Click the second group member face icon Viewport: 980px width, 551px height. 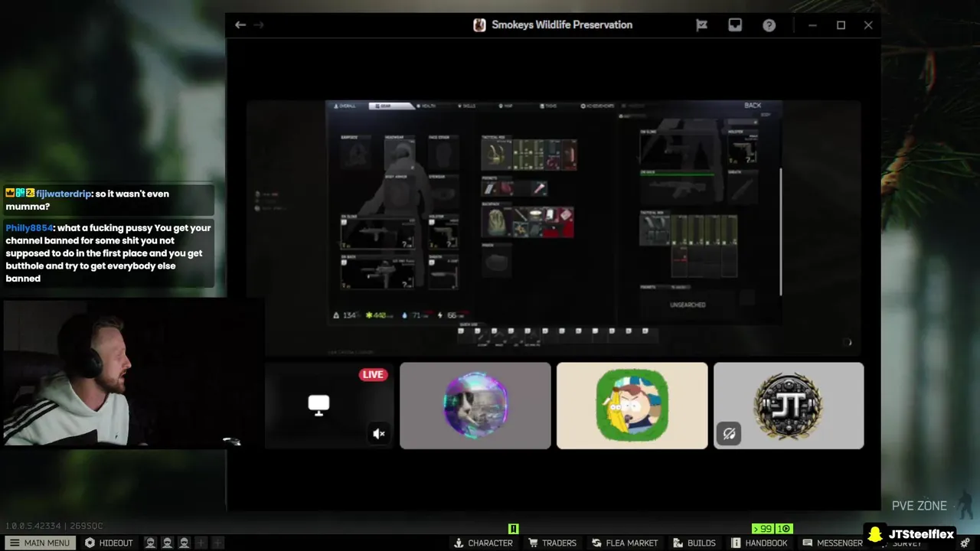(x=167, y=543)
